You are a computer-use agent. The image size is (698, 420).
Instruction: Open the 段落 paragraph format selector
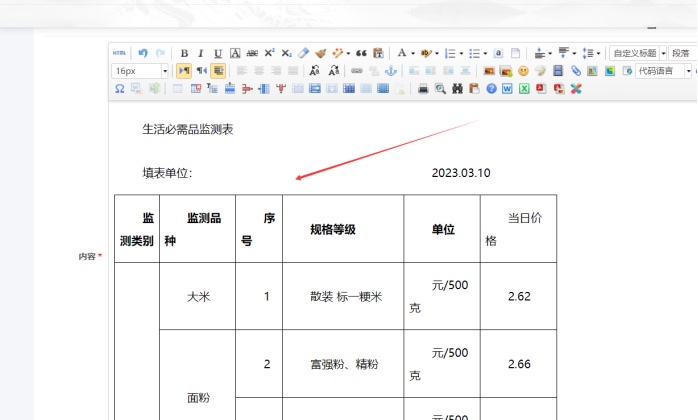pos(682,53)
